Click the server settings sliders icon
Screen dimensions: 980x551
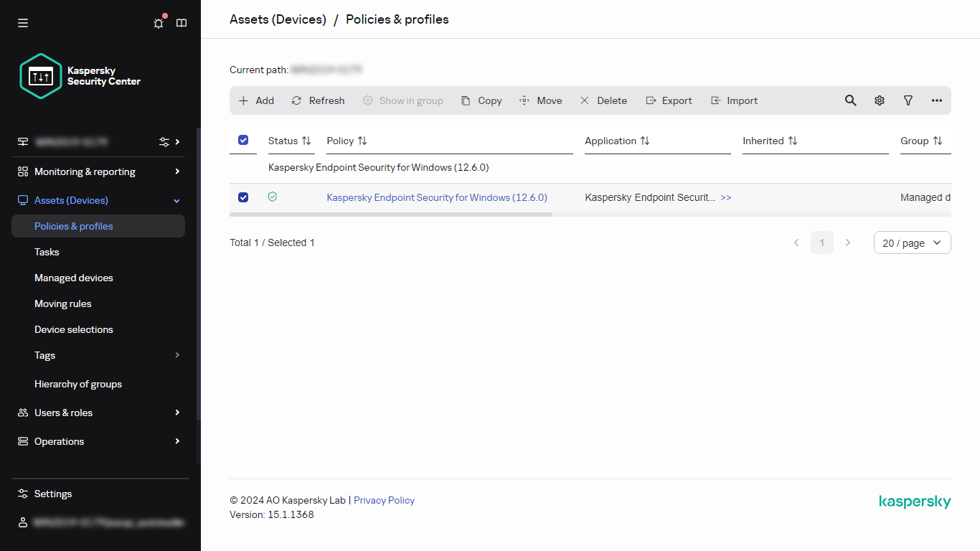(x=165, y=142)
